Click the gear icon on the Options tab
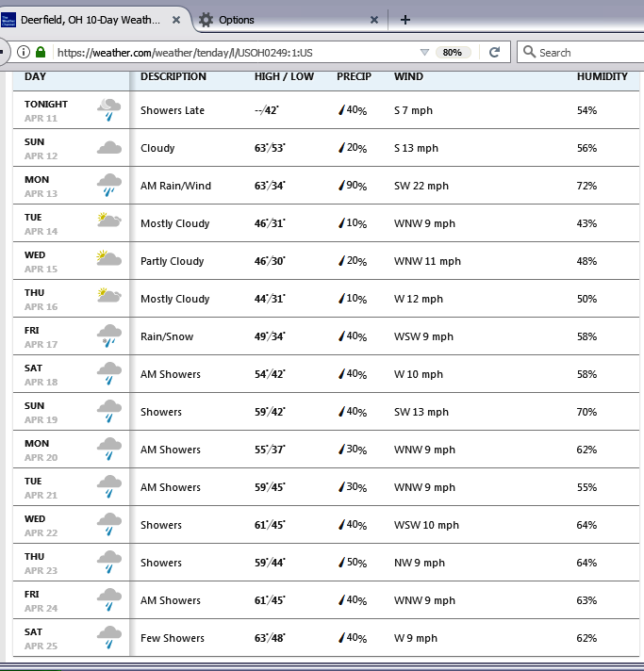This screenshot has height=671, width=644. pos(206,20)
